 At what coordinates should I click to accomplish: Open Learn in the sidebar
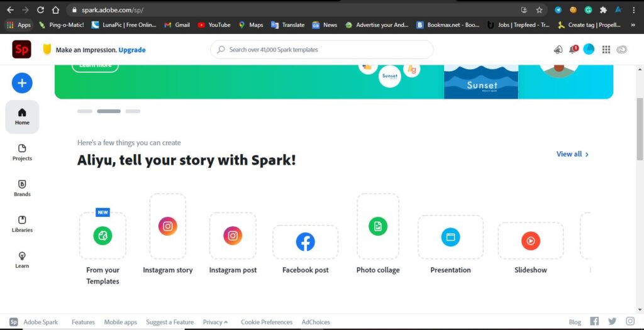(22, 260)
